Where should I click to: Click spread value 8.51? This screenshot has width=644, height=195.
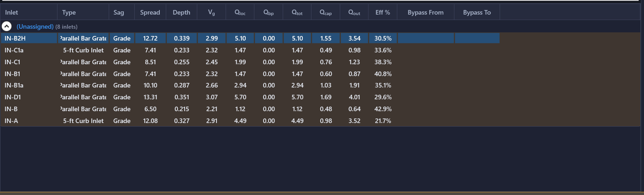(x=150, y=62)
